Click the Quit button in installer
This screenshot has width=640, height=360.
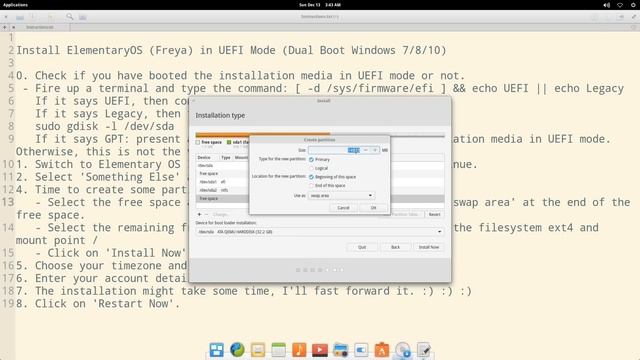pyautogui.click(x=362, y=247)
